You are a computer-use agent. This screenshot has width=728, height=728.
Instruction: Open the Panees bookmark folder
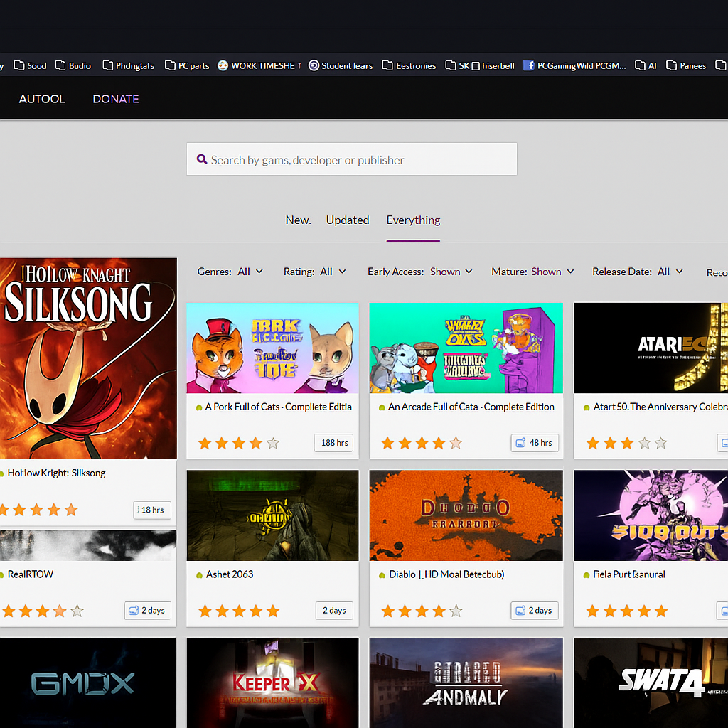(686, 65)
